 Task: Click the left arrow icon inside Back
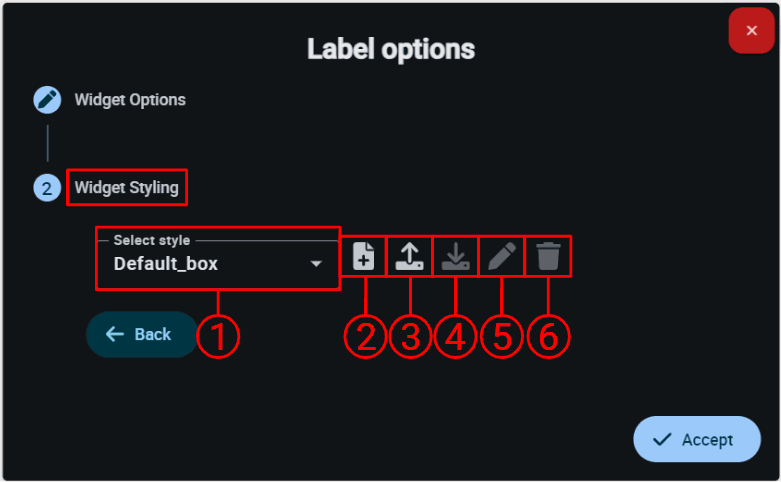pyautogui.click(x=115, y=335)
